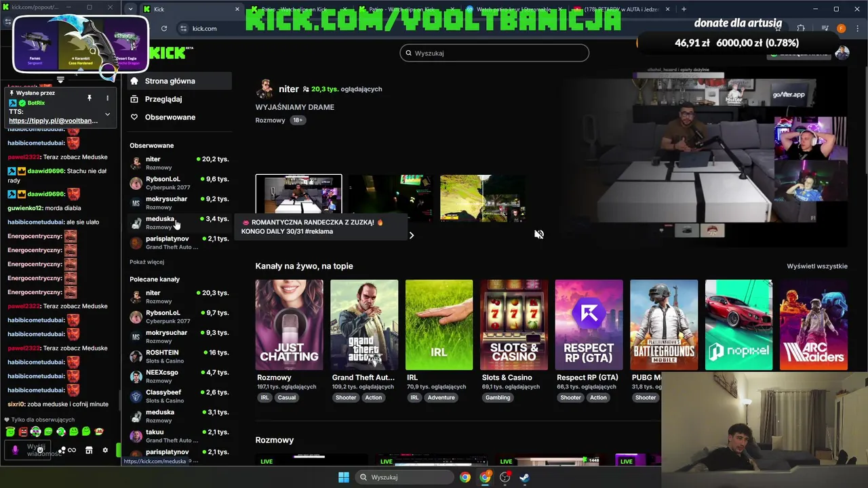
Task: Open the Chrome profile avatar F
Action: point(841,28)
